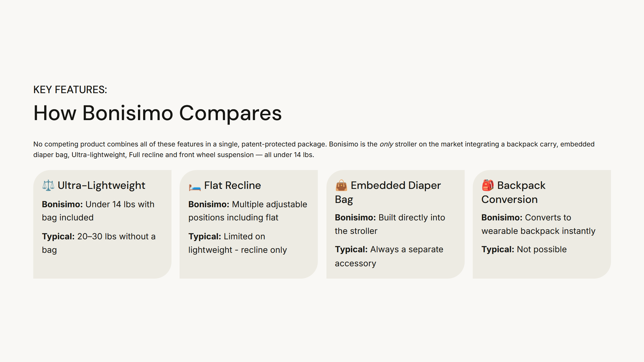Click the balance scale icon
Viewport: 644px width, 362px height.
pyautogui.click(x=48, y=185)
